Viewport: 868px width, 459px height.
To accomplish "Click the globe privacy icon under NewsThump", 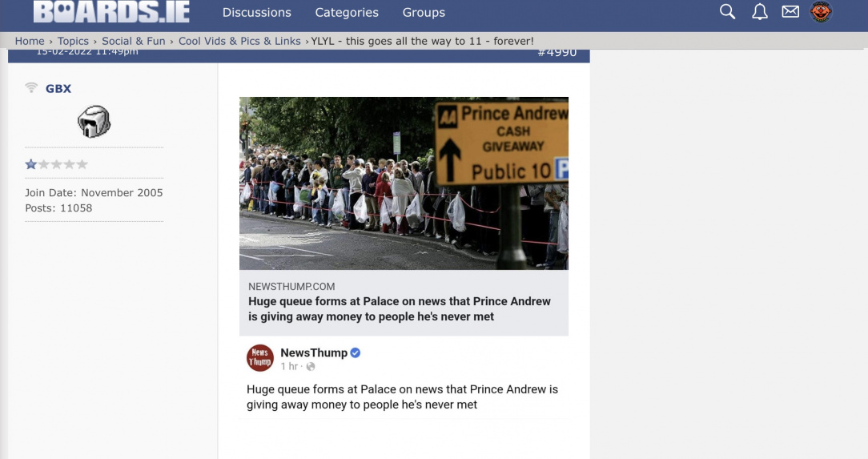I will [311, 367].
